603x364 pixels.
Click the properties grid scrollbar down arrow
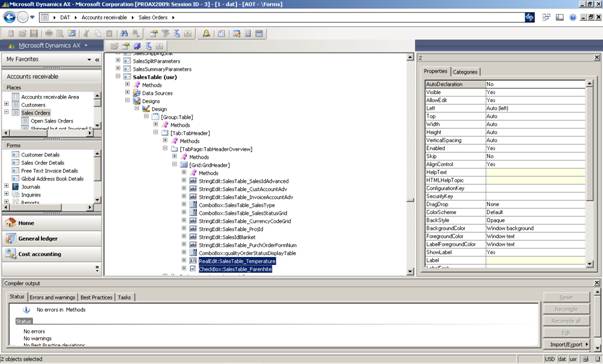click(x=590, y=264)
